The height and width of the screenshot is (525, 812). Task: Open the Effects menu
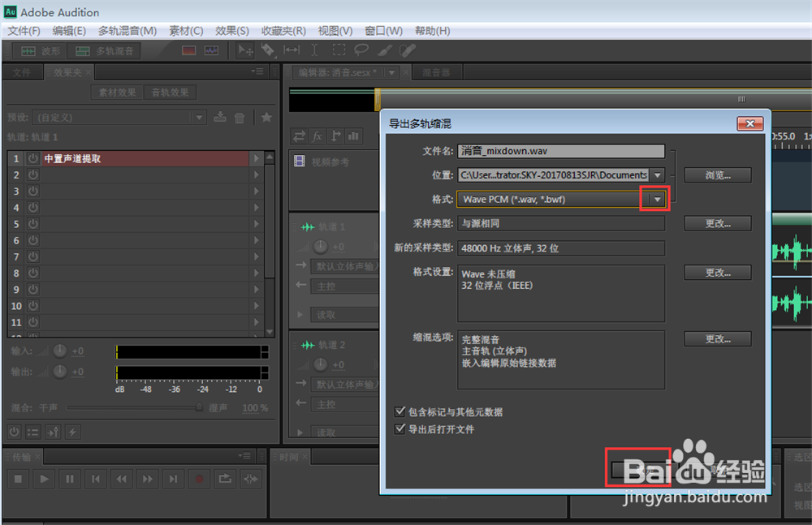coord(232,31)
